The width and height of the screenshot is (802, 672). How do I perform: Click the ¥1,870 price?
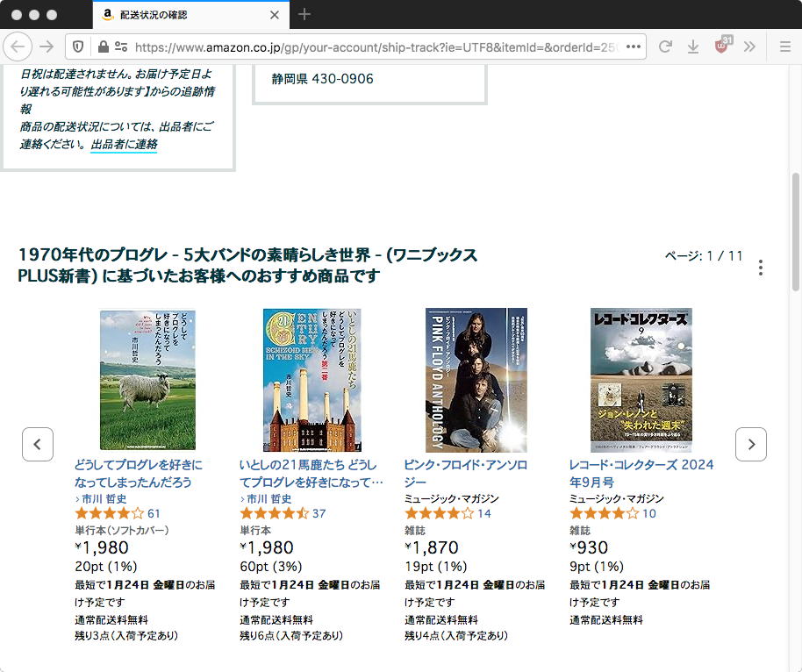point(432,547)
